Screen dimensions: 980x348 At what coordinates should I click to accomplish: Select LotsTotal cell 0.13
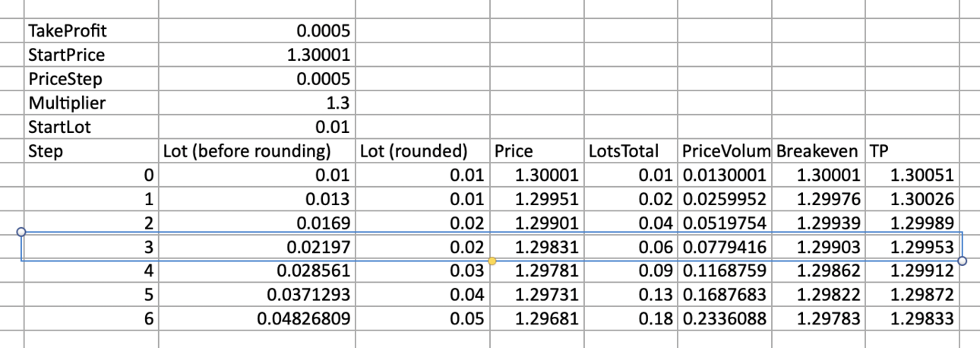click(x=632, y=294)
